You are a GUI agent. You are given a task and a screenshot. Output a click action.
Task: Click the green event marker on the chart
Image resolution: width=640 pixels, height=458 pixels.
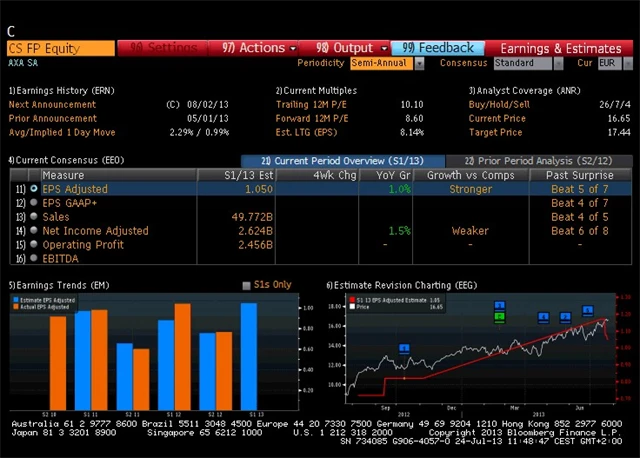(500, 317)
